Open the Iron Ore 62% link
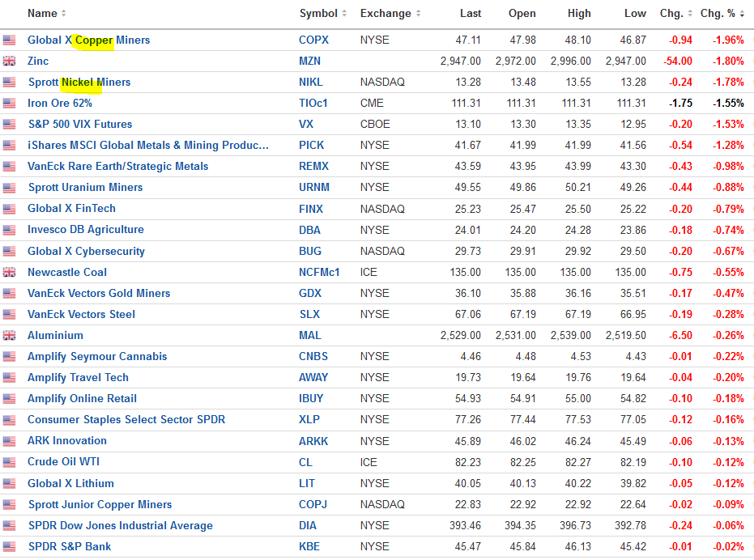Image resolution: width=754 pixels, height=560 pixels. click(60, 103)
